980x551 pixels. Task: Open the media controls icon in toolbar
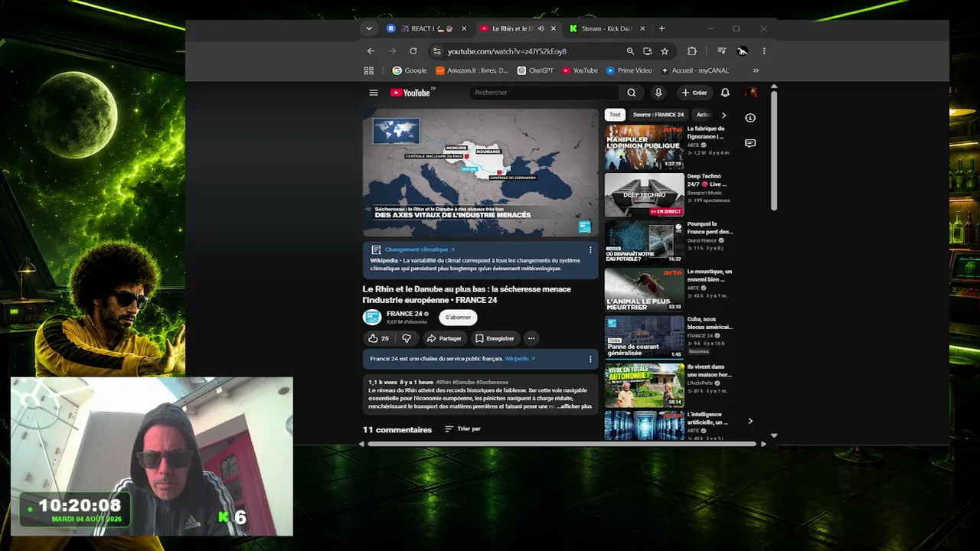pos(722,51)
